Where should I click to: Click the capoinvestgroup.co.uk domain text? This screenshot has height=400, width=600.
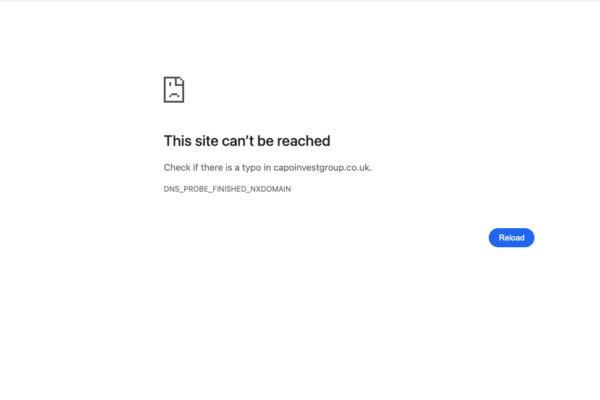click(x=322, y=168)
